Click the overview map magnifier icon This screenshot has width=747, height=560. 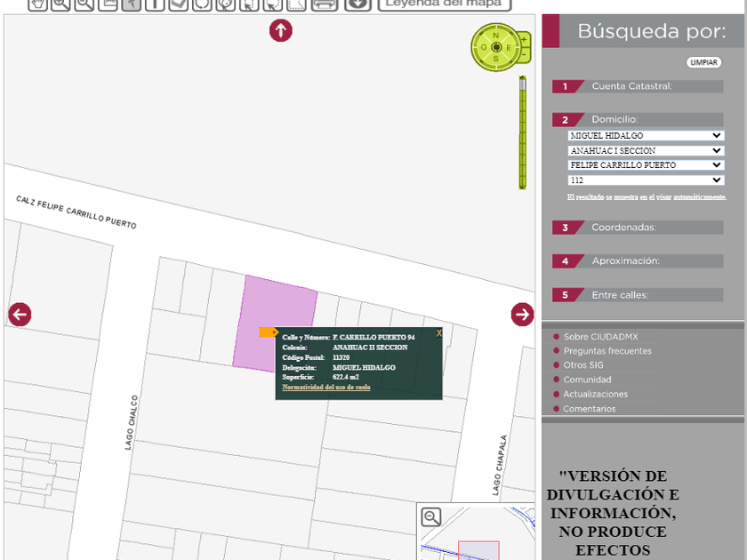[x=431, y=517]
